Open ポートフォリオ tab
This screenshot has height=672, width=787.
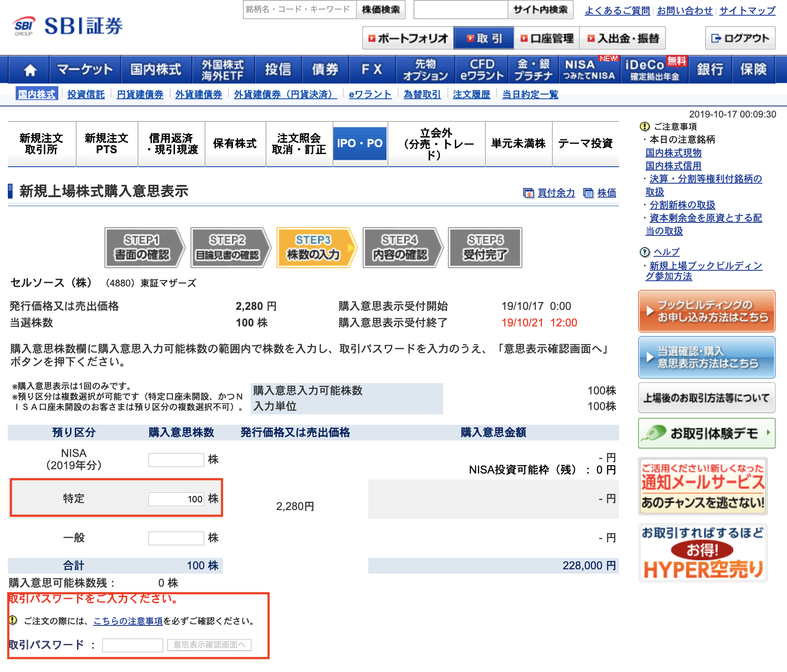click(x=408, y=38)
